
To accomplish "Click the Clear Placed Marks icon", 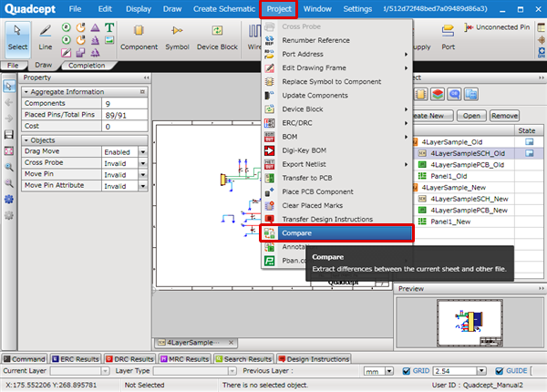I will point(269,206).
